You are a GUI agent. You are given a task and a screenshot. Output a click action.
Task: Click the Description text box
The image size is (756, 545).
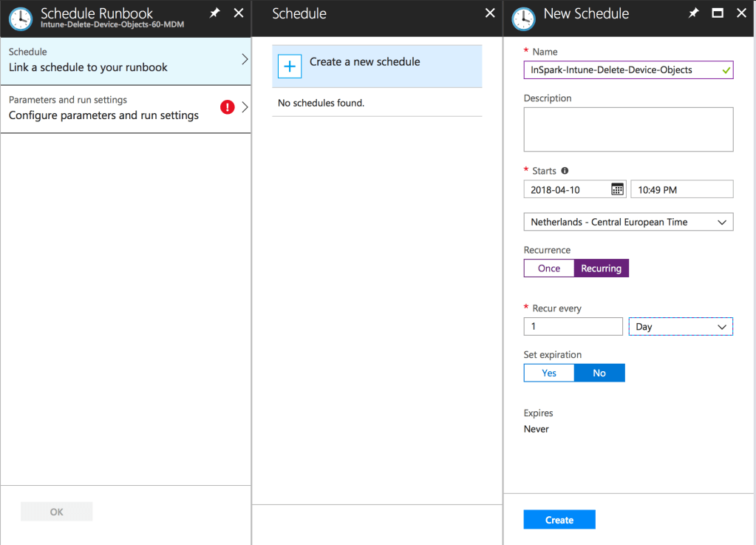tap(628, 129)
